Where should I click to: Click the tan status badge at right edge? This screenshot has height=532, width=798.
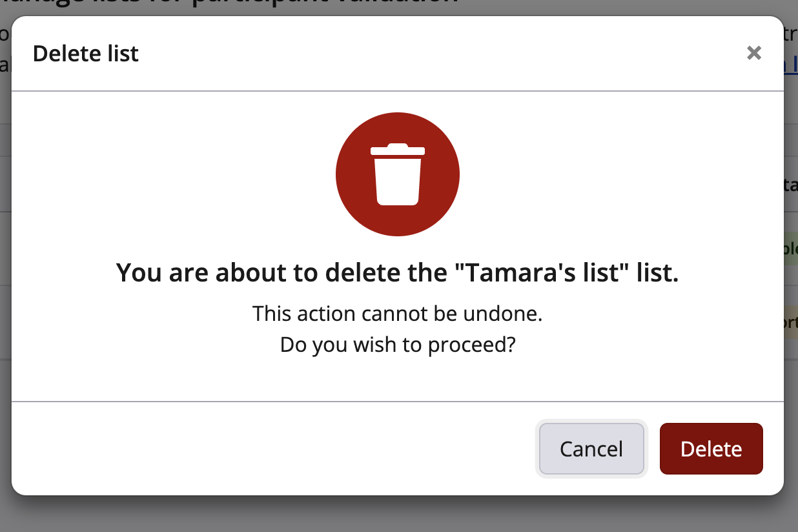click(x=791, y=322)
